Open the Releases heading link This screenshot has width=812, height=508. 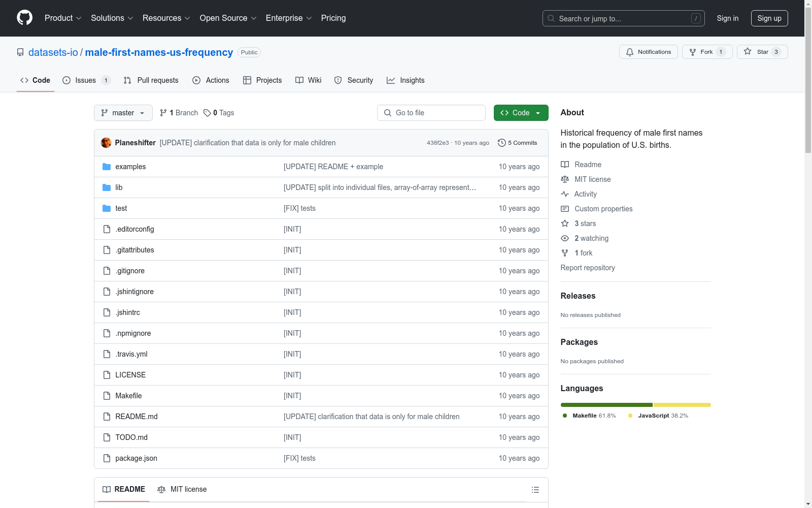578,296
